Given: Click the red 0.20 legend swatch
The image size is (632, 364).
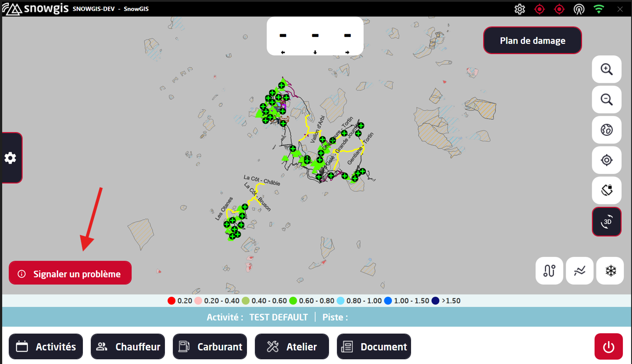Looking at the screenshot, I should coord(171,301).
